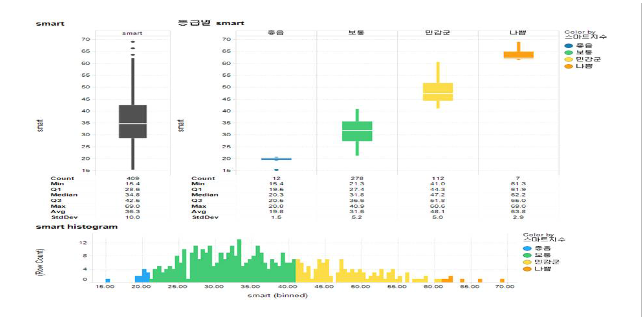Viewport: 644px width, 317px height.
Task: Click the Max value 60.6 under 민감군
Action: click(x=438, y=206)
